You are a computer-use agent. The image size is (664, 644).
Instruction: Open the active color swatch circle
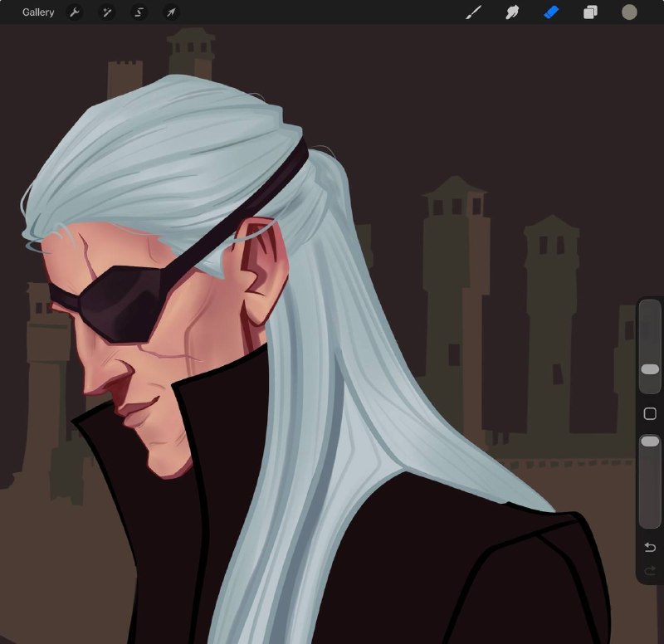(x=629, y=12)
